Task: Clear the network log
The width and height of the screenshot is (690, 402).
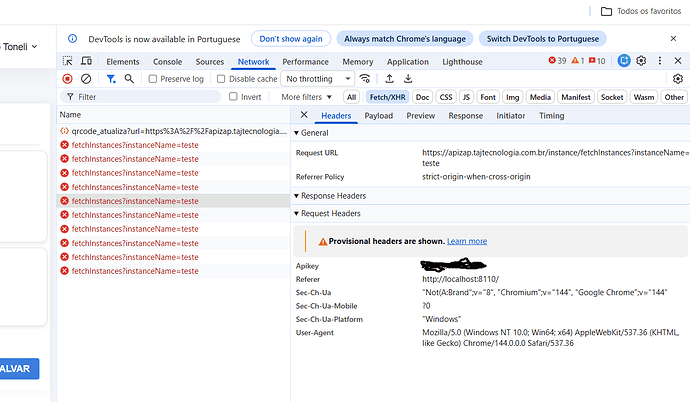Action: pos(86,79)
